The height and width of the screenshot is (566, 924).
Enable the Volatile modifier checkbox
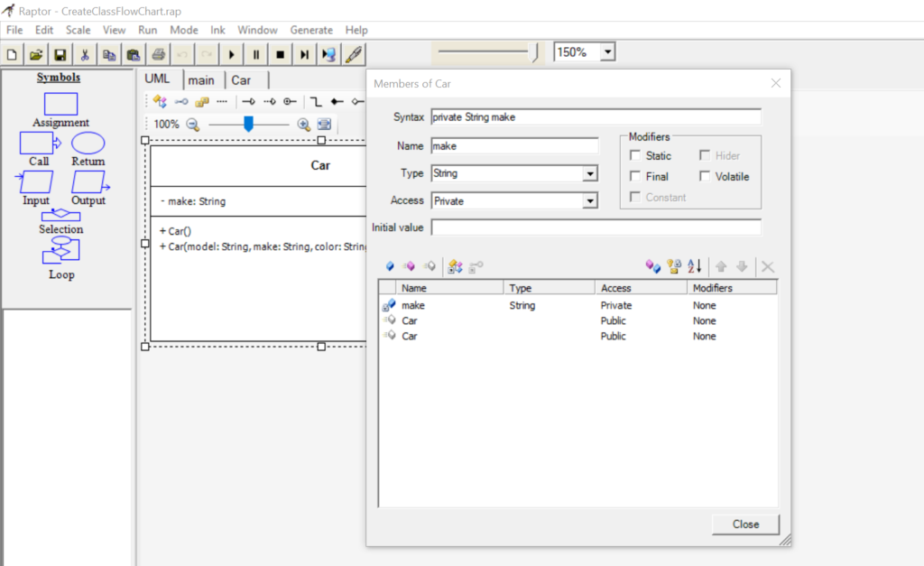point(704,176)
